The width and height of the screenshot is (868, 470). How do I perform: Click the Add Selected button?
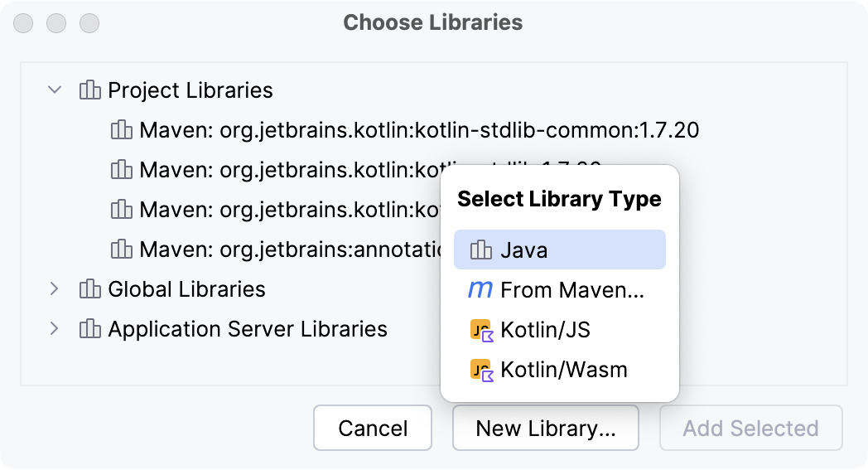[750, 429]
